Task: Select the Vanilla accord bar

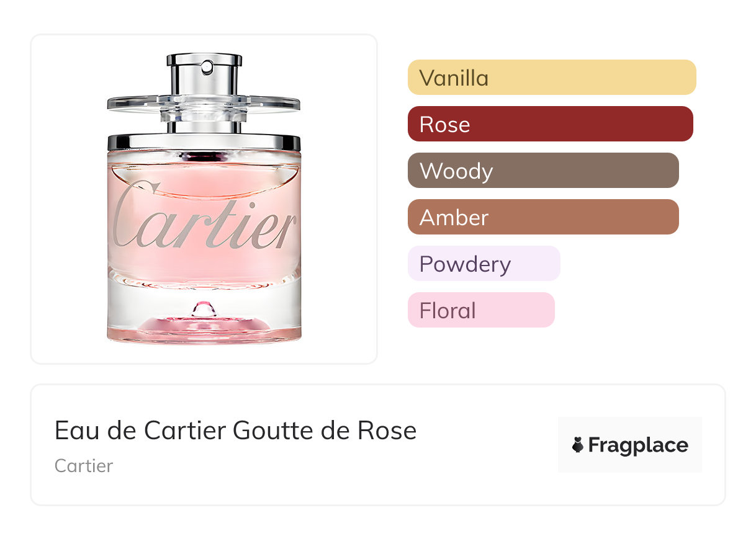Action: point(551,78)
